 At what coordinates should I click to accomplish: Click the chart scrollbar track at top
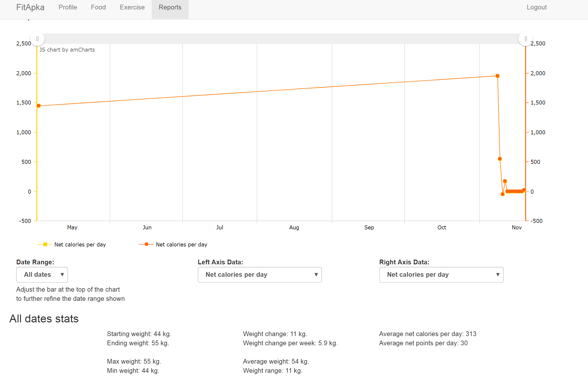pos(280,39)
